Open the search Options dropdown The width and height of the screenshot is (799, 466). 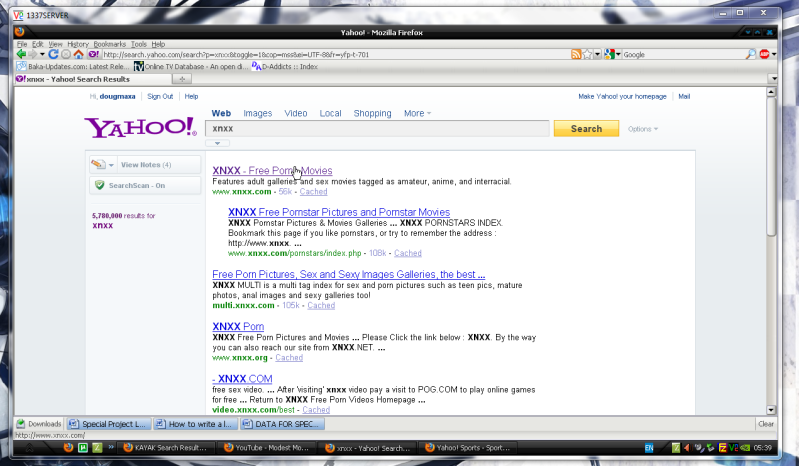pyautogui.click(x=643, y=129)
